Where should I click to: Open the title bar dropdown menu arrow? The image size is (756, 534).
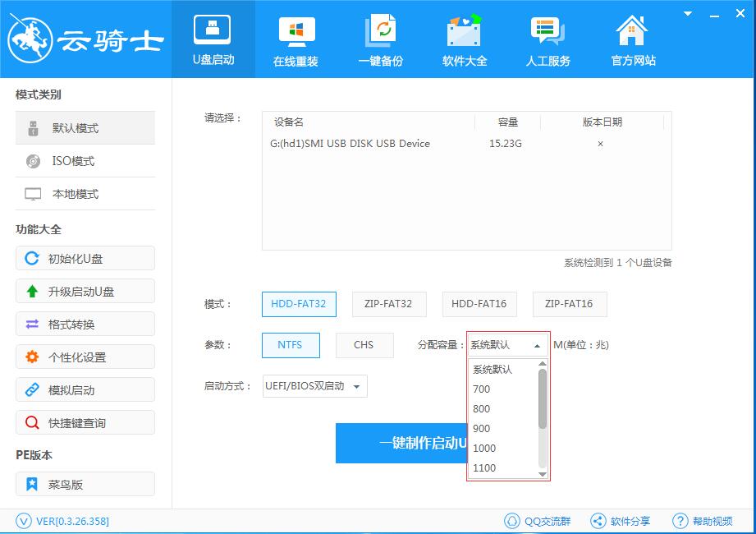coord(688,13)
